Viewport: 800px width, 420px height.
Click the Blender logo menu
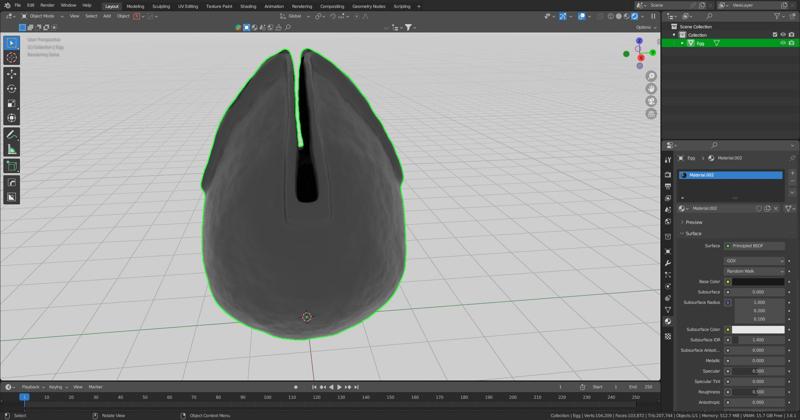tap(7, 6)
